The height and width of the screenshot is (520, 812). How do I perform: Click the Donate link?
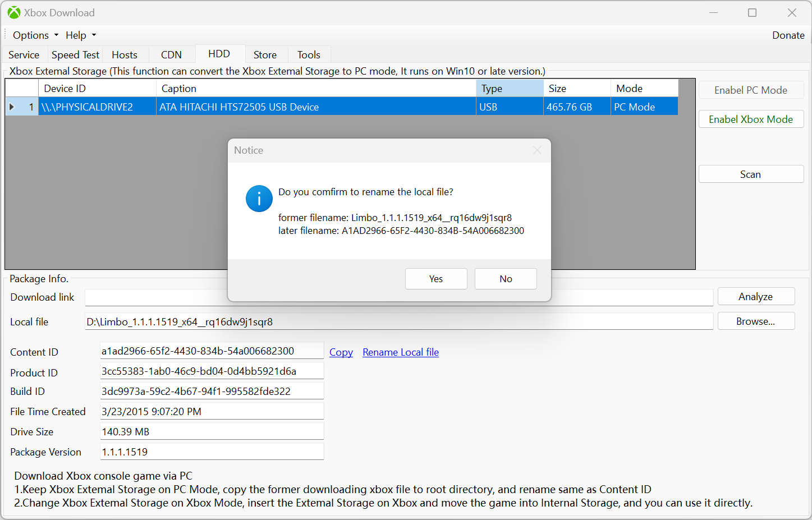[x=788, y=35]
